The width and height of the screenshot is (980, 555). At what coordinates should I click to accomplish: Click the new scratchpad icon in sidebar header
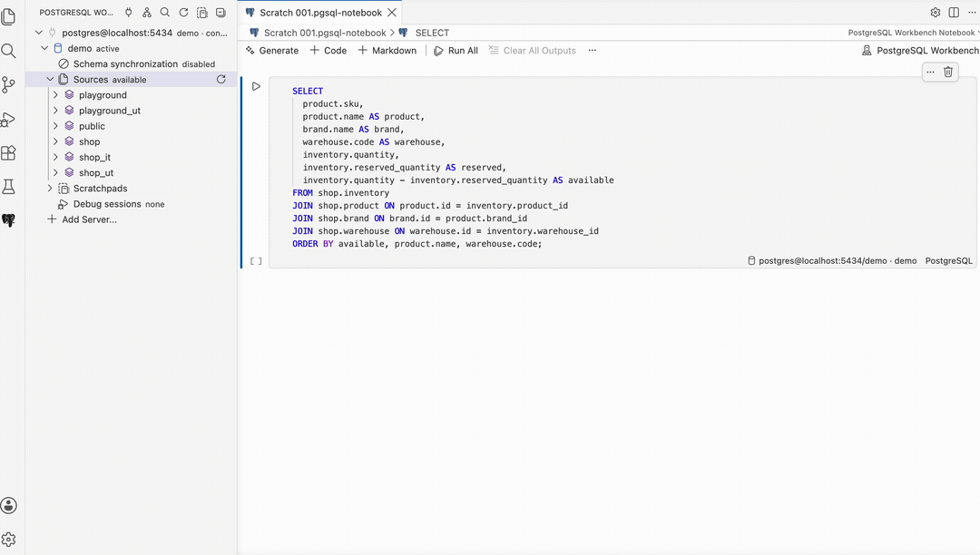(x=201, y=13)
